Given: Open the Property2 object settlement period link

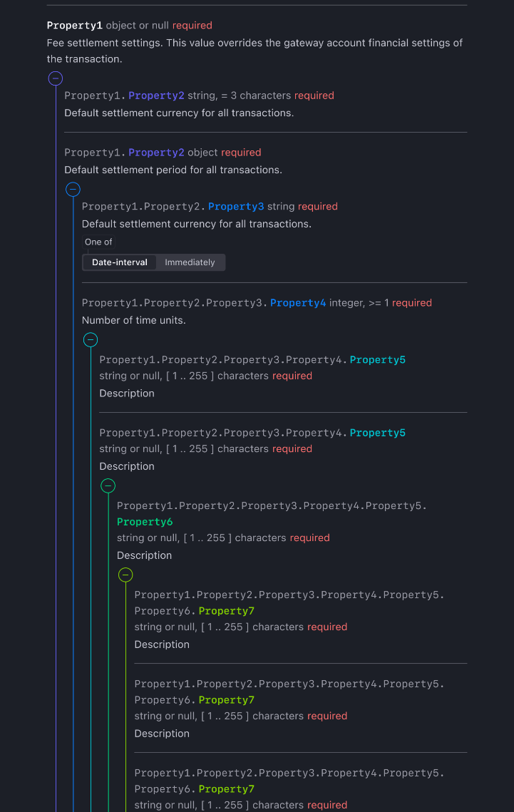Looking at the screenshot, I should click(156, 151).
